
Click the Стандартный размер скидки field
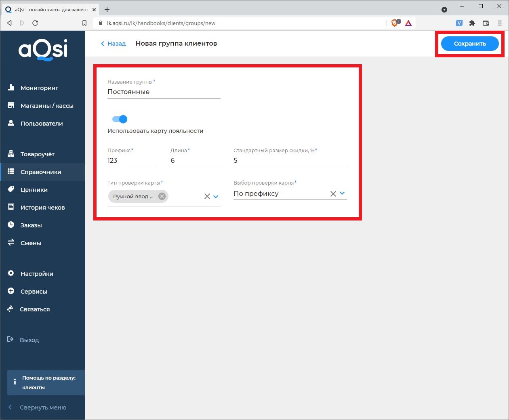[290, 161]
